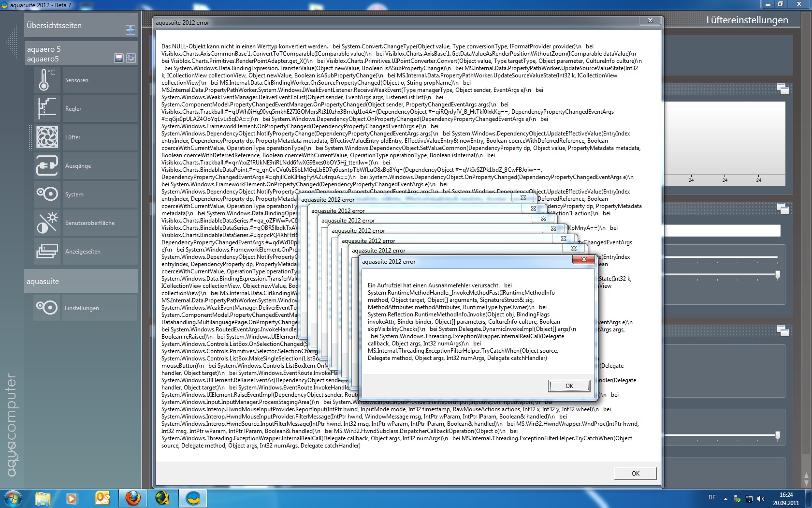Click the upper slider thumb in Lüftereinstellungen

[777, 275]
